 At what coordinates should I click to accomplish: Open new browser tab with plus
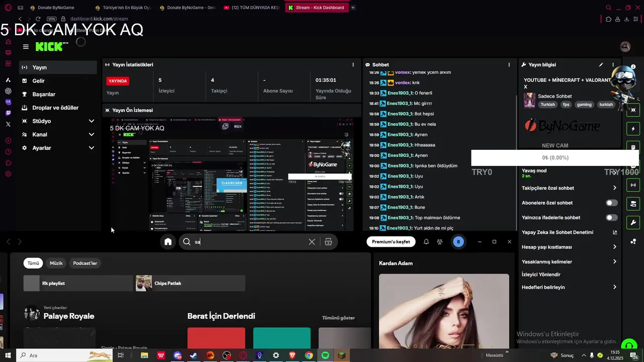[x=353, y=8]
